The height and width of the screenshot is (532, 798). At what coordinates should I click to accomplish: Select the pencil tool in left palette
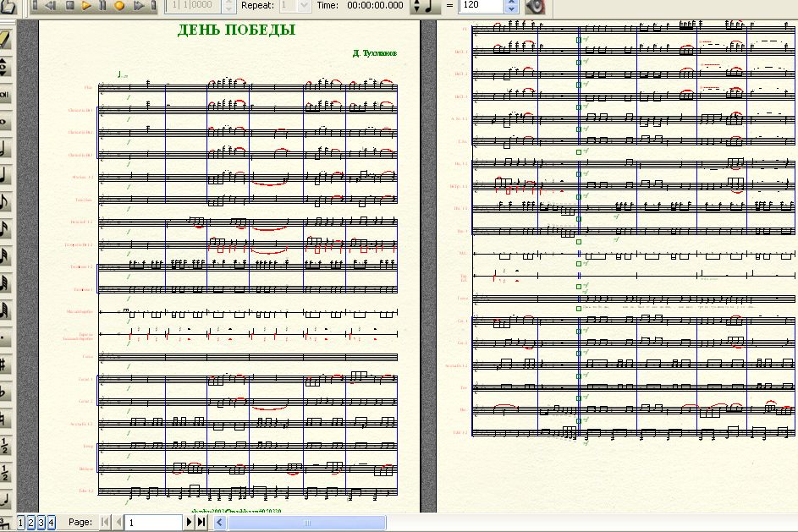[x=5, y=39]
